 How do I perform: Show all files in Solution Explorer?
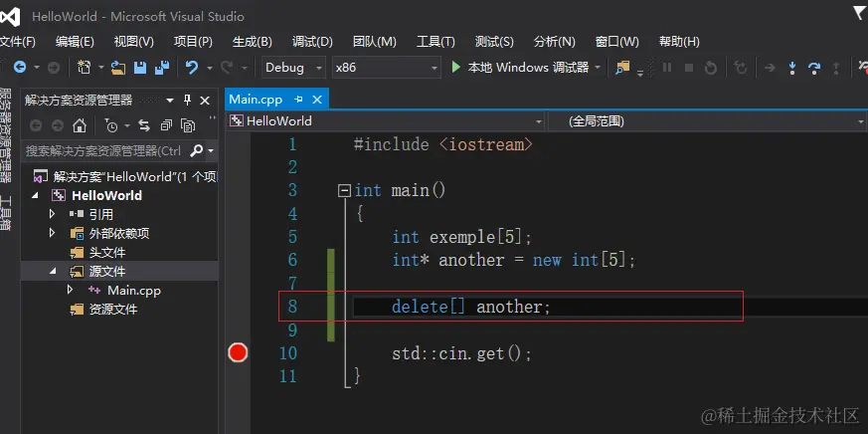188,125
